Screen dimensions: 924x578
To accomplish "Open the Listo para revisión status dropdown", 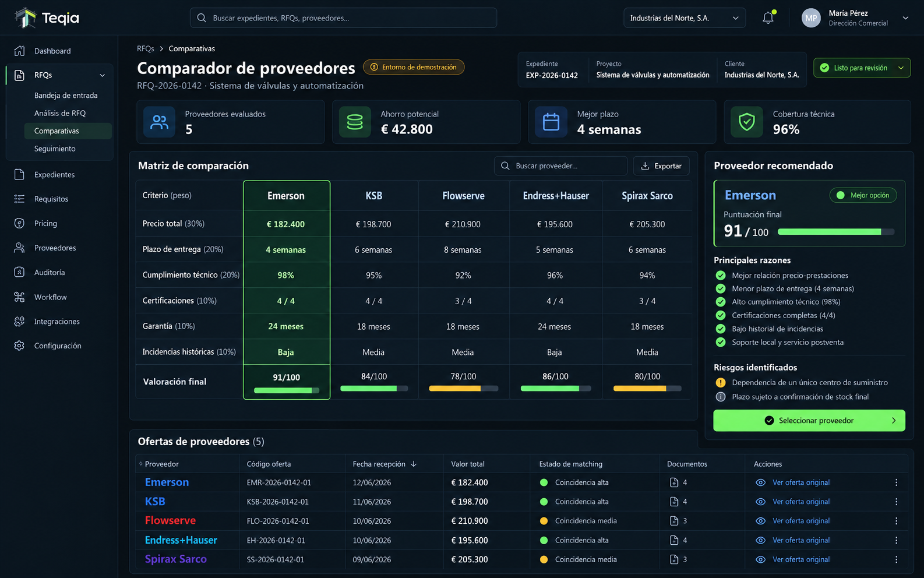I will point(862,68).
